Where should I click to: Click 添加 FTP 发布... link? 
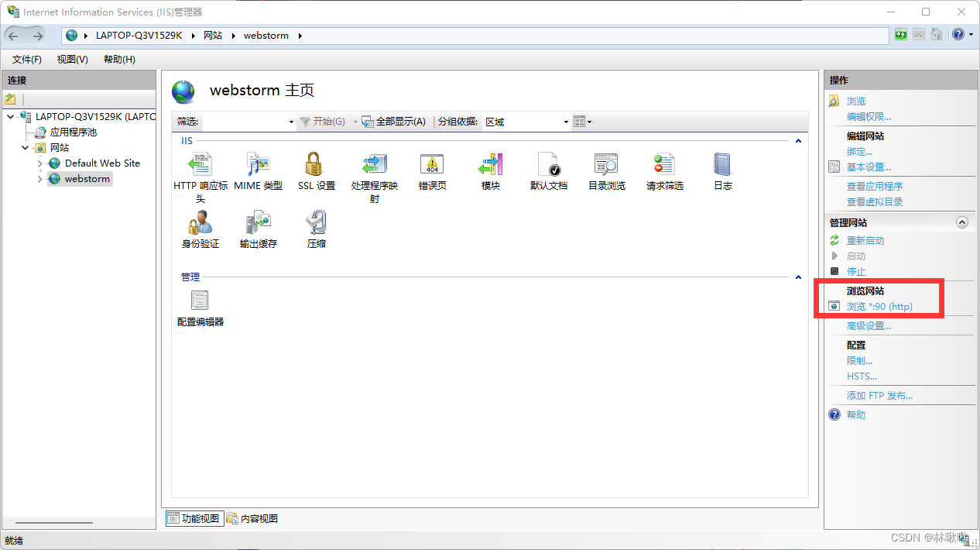click(x=879, y=396)
